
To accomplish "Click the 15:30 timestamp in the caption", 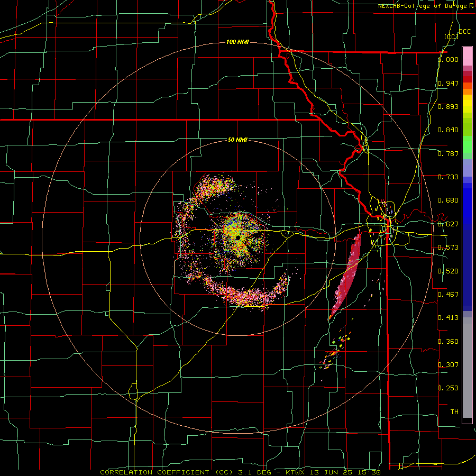I will 368,472.
